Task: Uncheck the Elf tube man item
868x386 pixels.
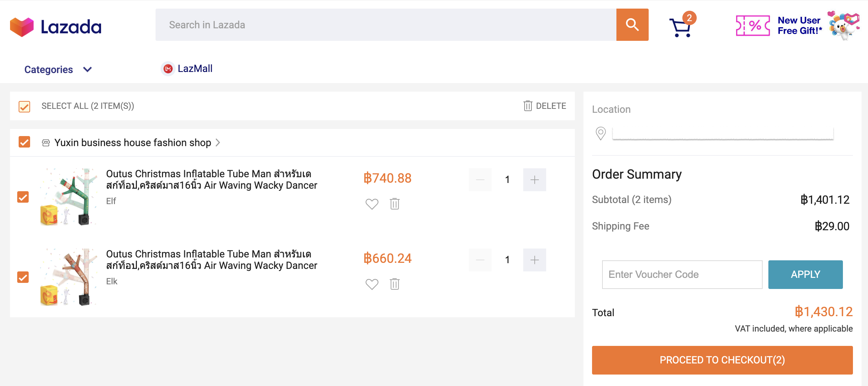Action: click(23, 197)
